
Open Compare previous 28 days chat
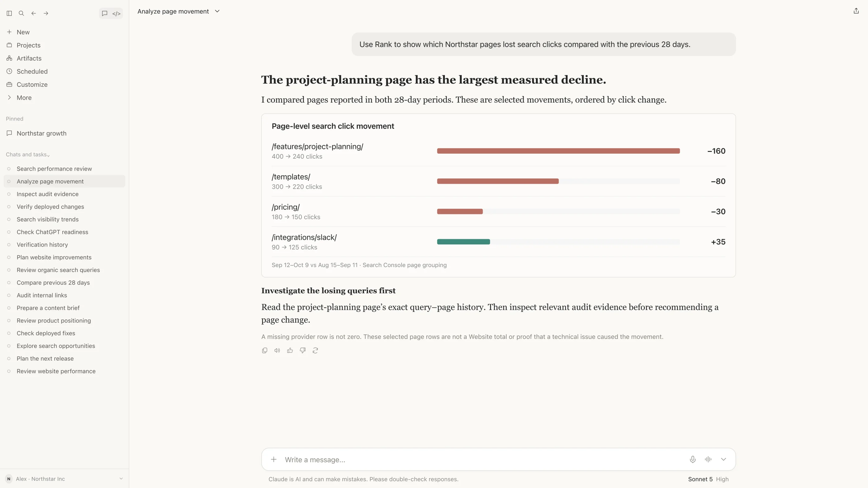(x=53, y=283)
